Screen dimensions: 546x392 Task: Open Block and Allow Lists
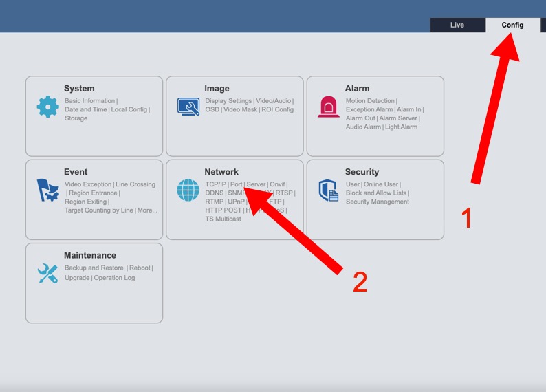click(x=376, y=193)
